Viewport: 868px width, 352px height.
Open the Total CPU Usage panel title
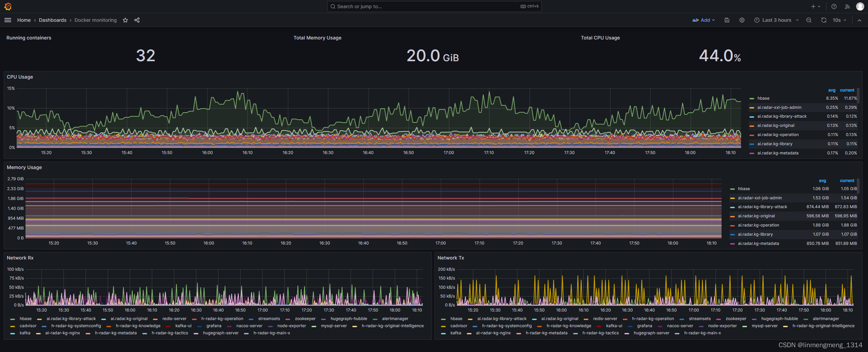click(600, 38)
